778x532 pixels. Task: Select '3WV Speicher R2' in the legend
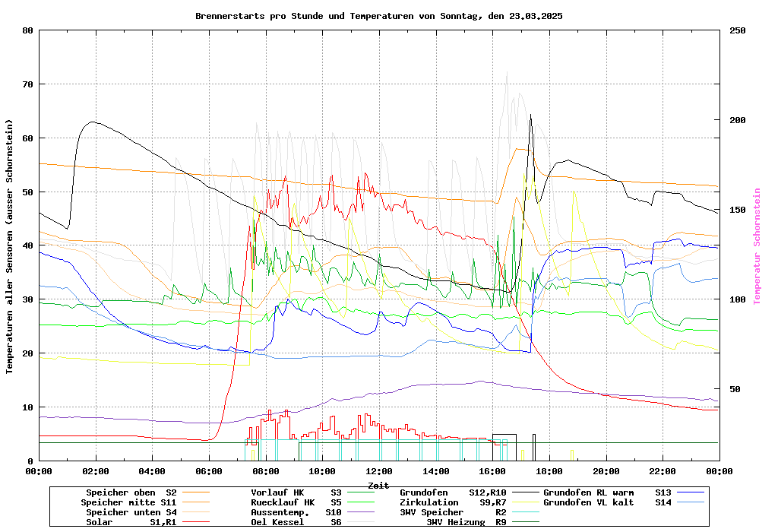pyautogui.click(x=453, y=512)
